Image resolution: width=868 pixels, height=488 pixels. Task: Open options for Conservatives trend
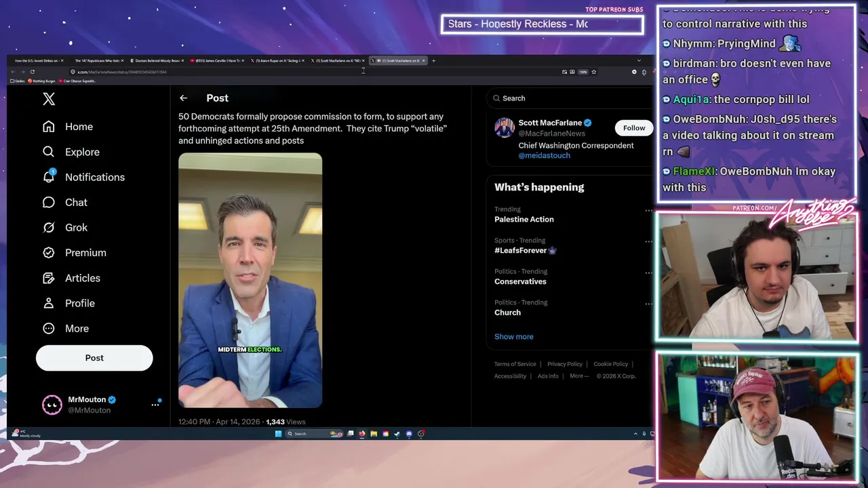point(649,272)
